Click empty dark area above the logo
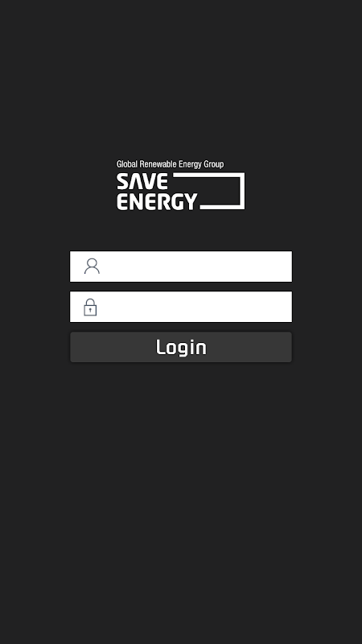The image size is (362, 644). point(181,78)
